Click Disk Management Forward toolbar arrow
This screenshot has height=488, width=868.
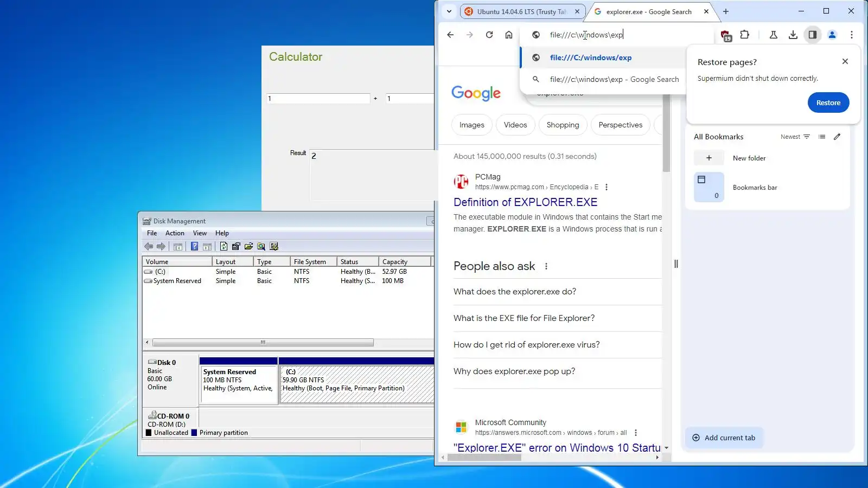click(161, 247)
